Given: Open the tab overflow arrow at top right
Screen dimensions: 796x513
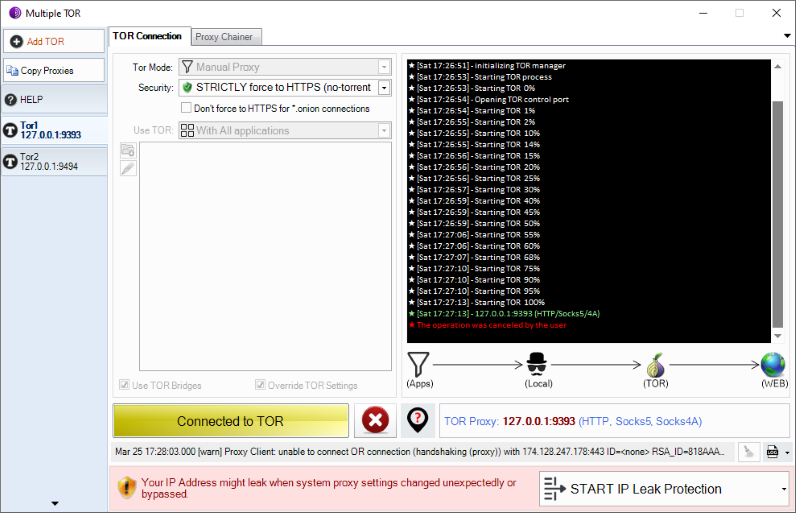Looking at the screenshot, I should (x=787, y=36).
